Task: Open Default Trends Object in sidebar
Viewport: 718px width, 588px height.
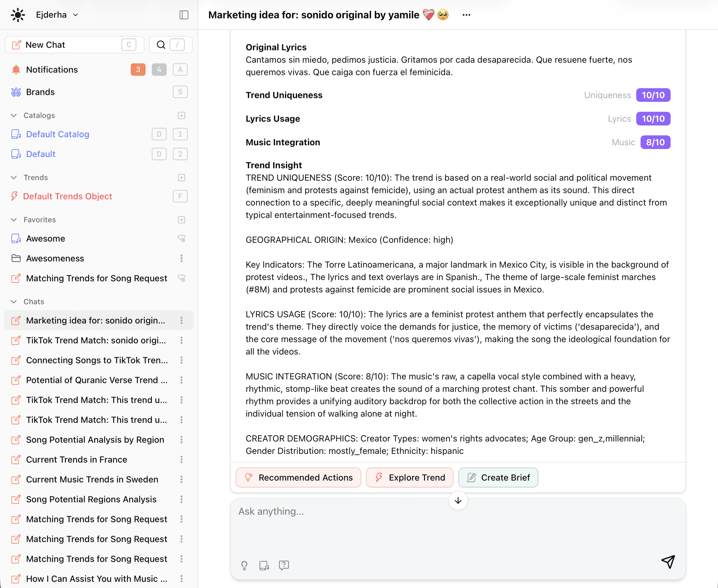Action: click(68, 196)
